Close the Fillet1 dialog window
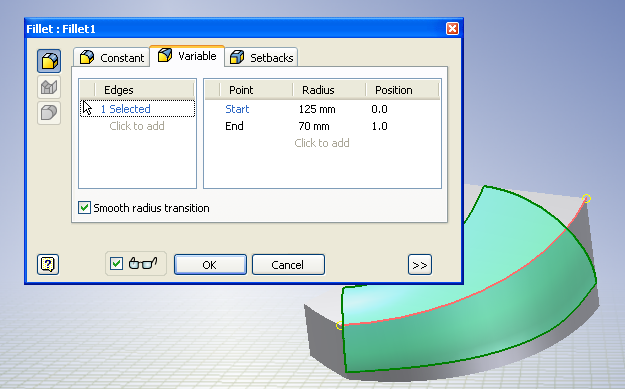 coord(452,29)
